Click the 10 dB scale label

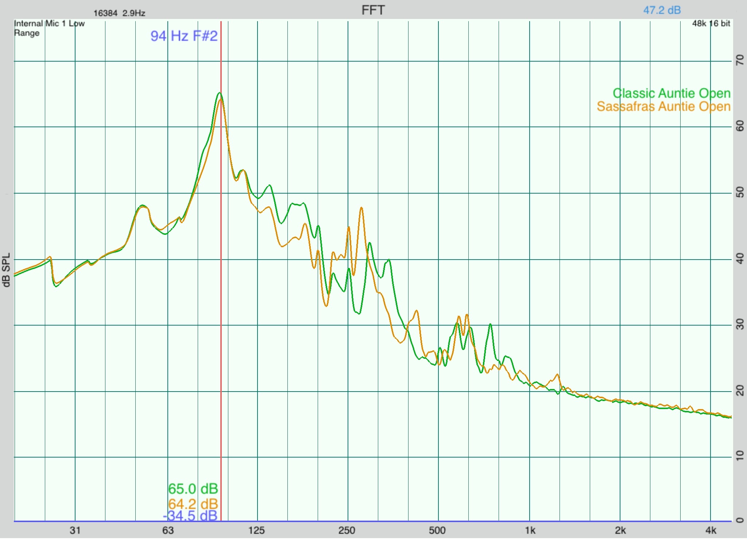click(x=740, y=455)
